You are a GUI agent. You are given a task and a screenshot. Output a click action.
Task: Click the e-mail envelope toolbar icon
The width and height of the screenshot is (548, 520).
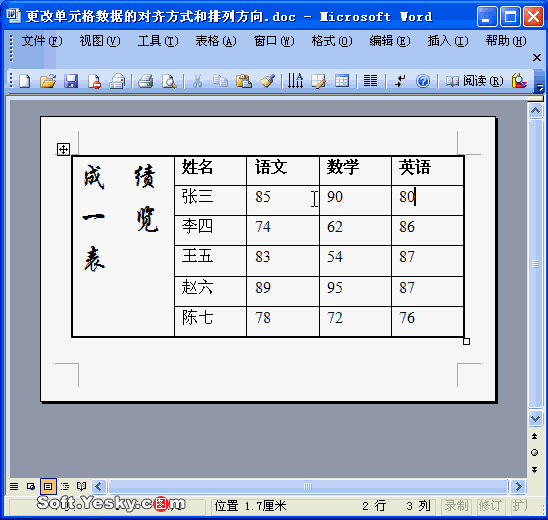(x=117, y=81)
